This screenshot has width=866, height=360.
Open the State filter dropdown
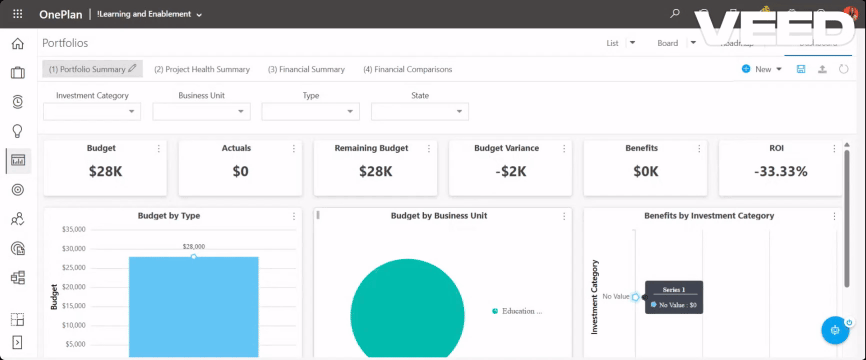420,112
